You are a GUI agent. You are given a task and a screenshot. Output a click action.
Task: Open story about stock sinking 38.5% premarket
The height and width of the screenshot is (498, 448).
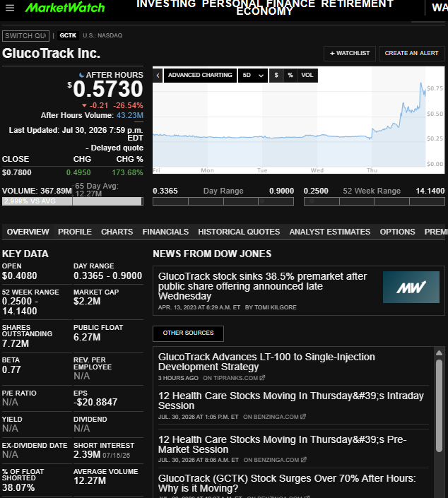coord(262,286)
